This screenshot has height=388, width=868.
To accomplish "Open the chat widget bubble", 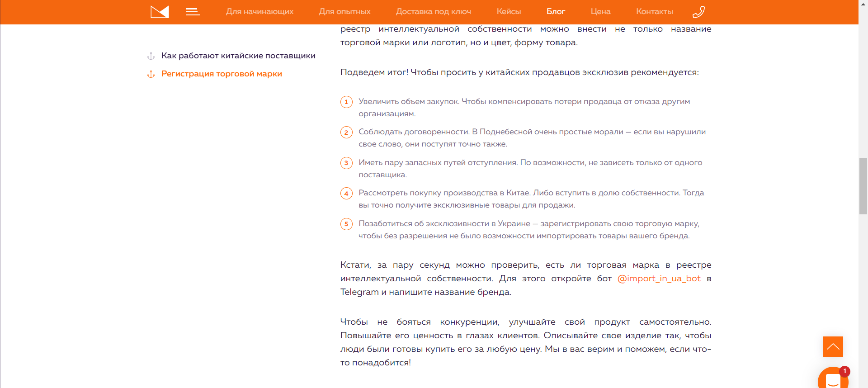I will click(x=833, y=378).
